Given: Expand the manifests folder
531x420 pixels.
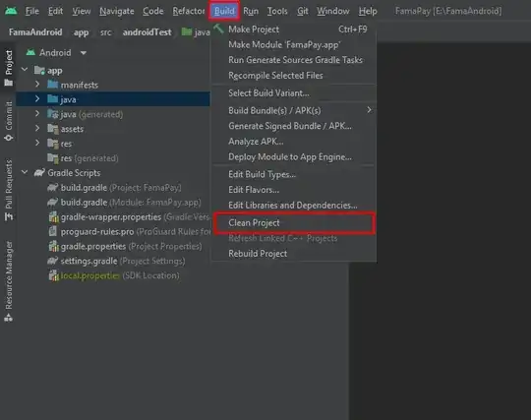Looking at the screenshot, I should pos(37,84).
